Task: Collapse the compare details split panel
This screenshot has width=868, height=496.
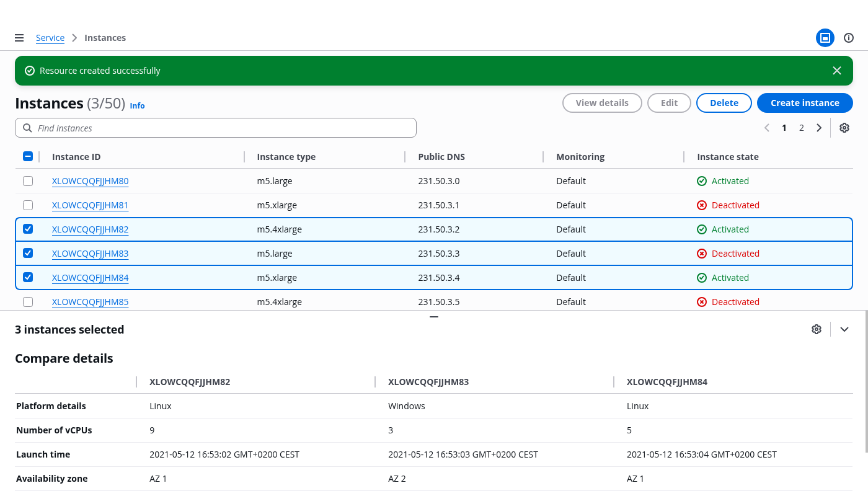Action: coord(844,329)
